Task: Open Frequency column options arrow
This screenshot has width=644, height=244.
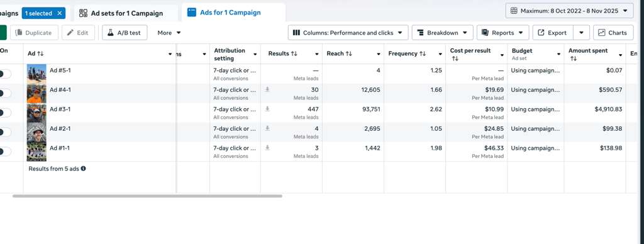Action: coord(440,54)
